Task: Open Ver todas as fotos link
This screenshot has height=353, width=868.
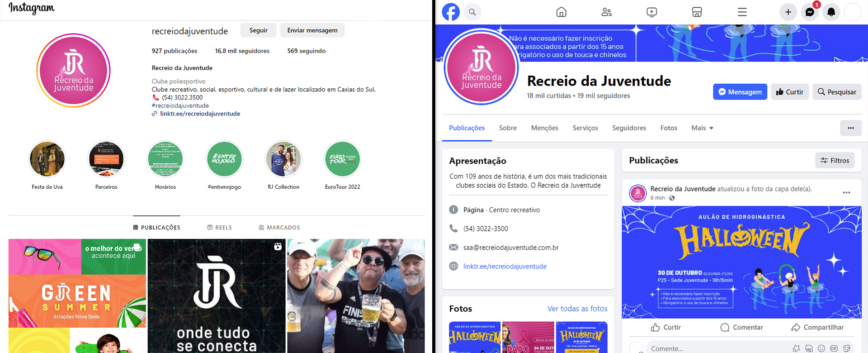Action: (x=577, y=309)
